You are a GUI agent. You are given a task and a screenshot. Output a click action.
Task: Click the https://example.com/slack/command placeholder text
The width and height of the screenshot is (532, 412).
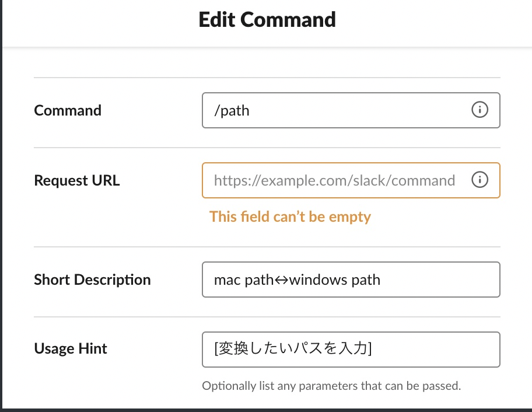tap(334, 180)
